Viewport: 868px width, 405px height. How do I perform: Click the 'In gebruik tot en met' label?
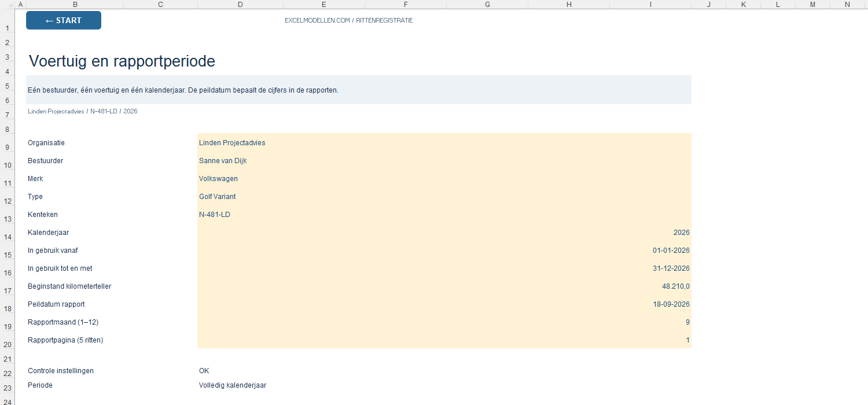pyautogui.click(x=60, y=268)
